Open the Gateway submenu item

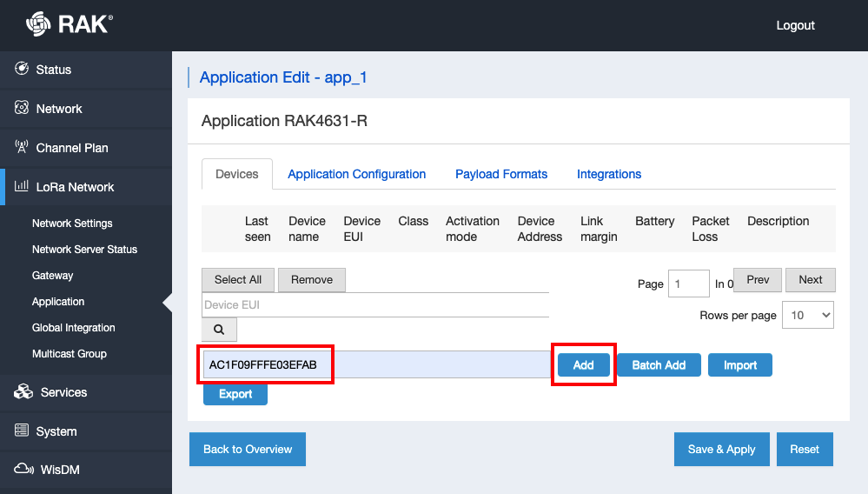[53, 275]
